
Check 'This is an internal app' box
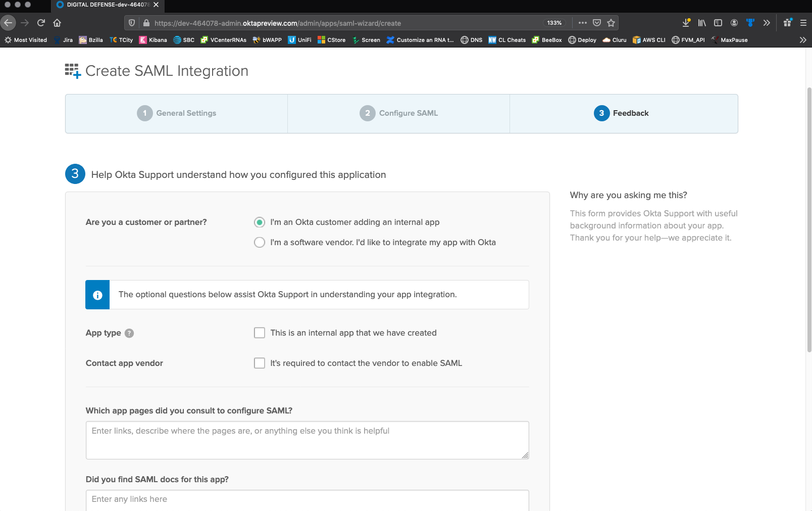tap(260, 333)
